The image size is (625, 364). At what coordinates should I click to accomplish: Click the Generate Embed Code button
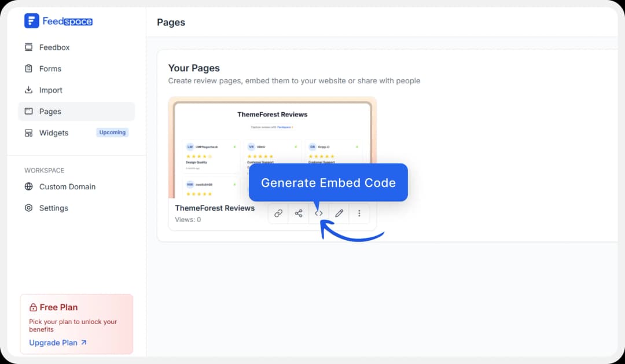[x=328, y=182]
